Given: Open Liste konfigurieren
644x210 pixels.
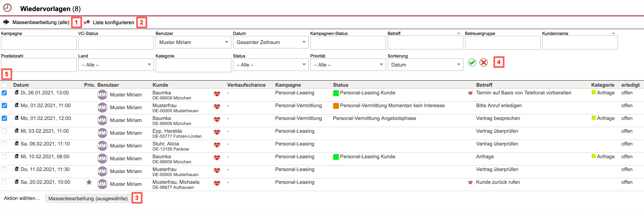Looking at the screenshot, I should click(113, 23).
